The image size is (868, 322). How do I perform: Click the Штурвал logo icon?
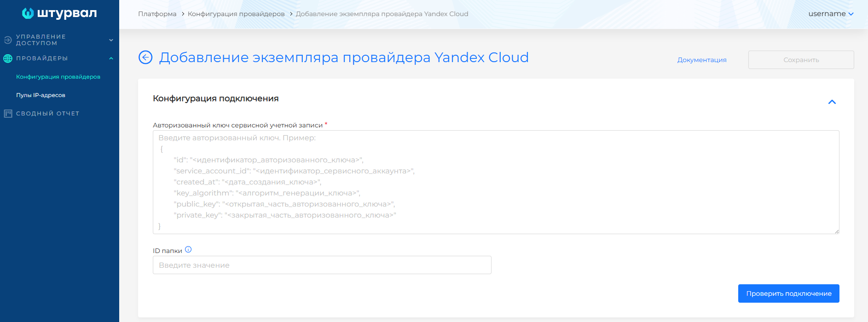(28, 13)
